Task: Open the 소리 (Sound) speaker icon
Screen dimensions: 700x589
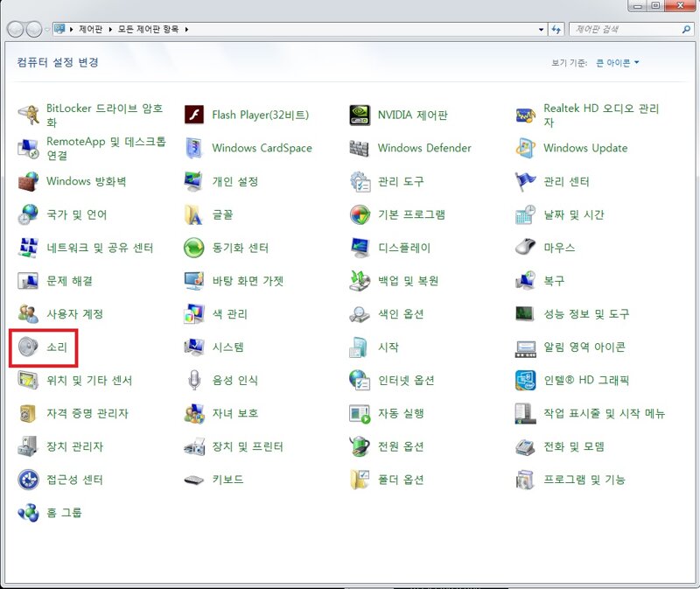Action: 28,347
